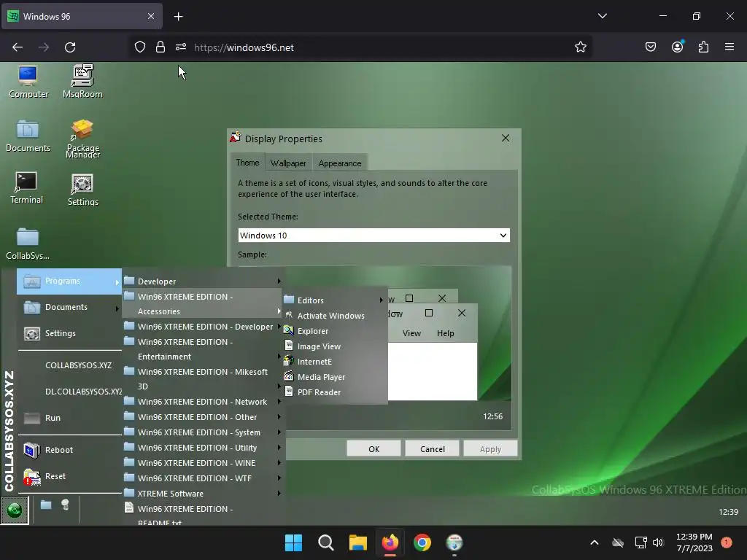Expand Win96 XTREME EDITION - Network folder

(x=204, y=402)
